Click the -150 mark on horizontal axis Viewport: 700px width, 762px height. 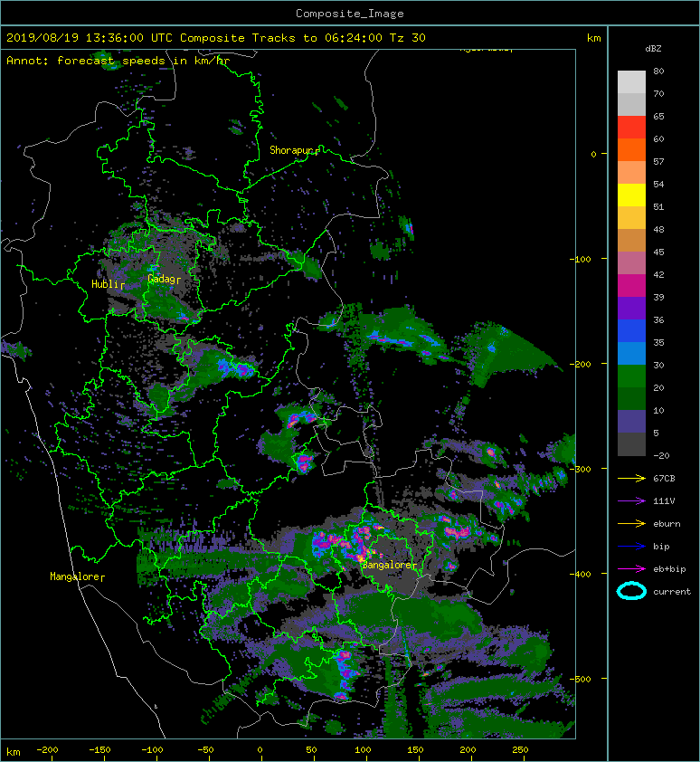99,750
